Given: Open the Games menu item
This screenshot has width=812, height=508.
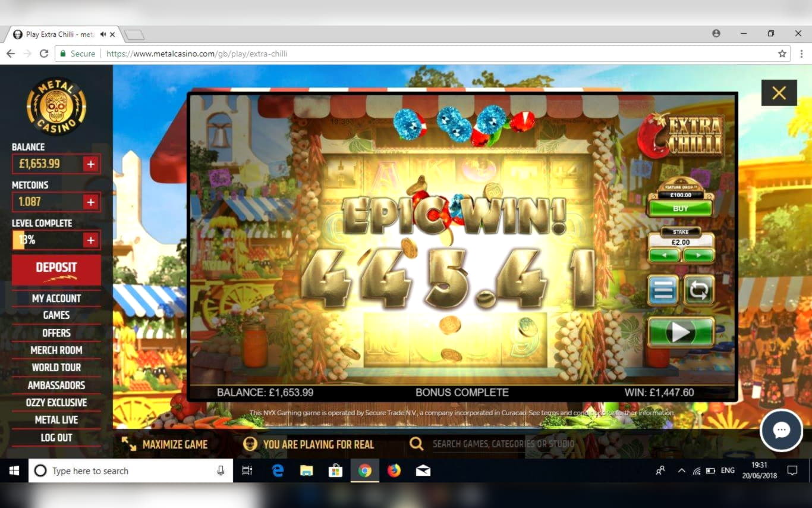Looking at the screenshot, I should tap(56, 315).
